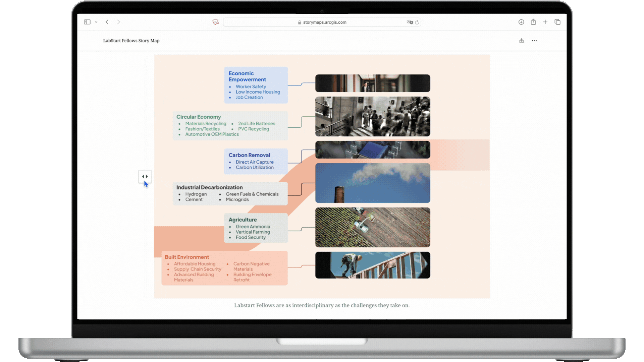644x362 pixels.
Task: Click the LabStart Fellows Story Map title
Action: (x=131, y=41)
